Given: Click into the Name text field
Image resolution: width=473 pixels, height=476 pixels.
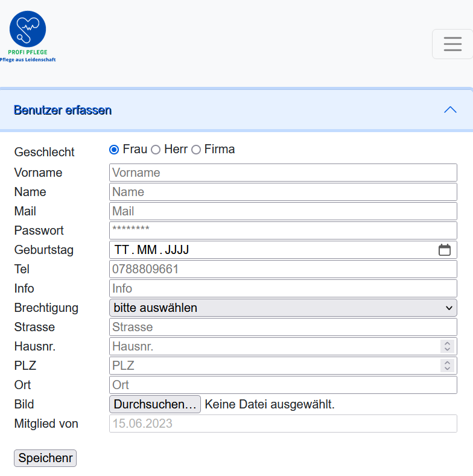Looking at the screenshot, I should pos(283,192).
